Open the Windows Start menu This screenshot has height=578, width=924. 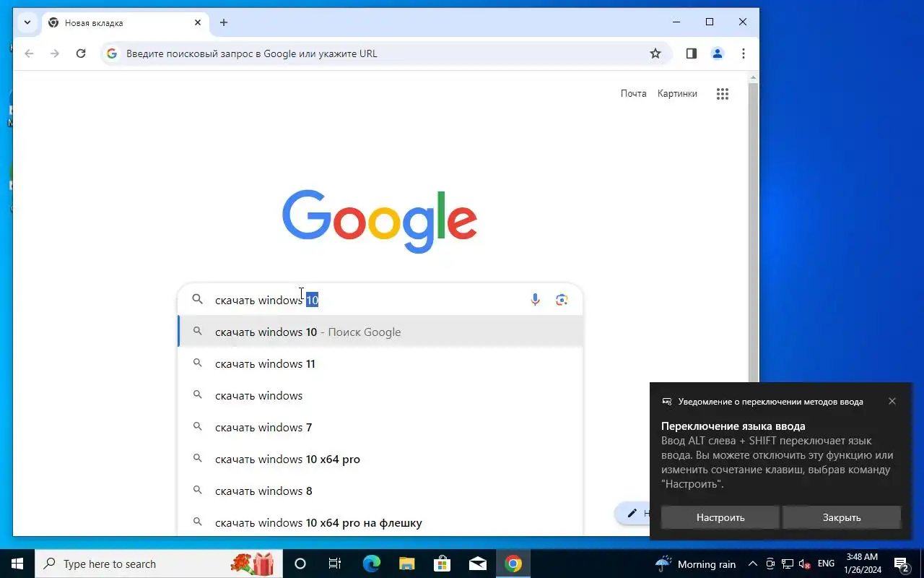click(x=17, y=564)
